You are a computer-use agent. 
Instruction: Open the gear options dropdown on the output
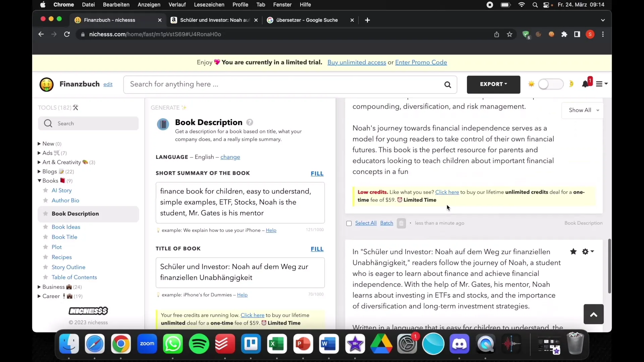tap(588, 252)
